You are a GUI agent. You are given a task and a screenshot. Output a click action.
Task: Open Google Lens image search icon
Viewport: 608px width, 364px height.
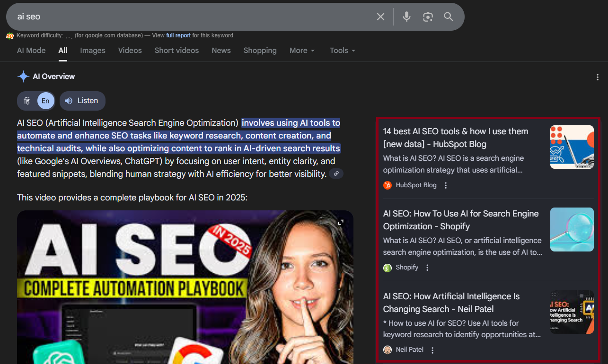pyautogui.click(x=428, y=17)
